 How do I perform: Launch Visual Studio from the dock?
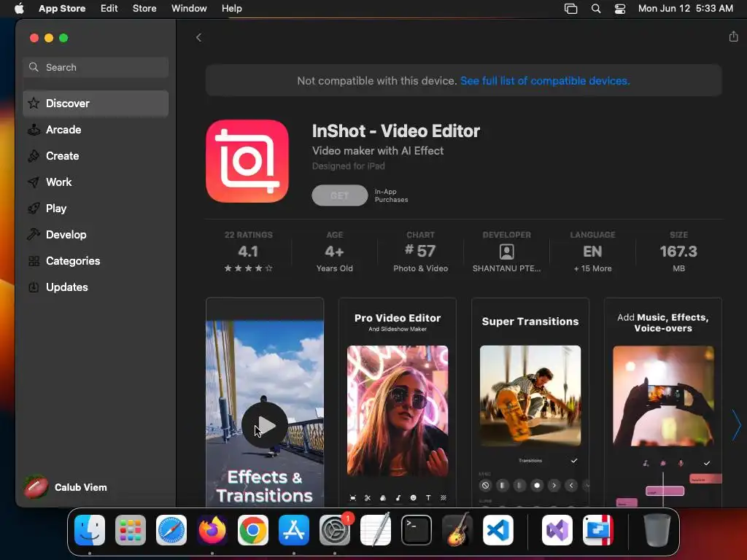pyautogui.click(x=557, y=530)
